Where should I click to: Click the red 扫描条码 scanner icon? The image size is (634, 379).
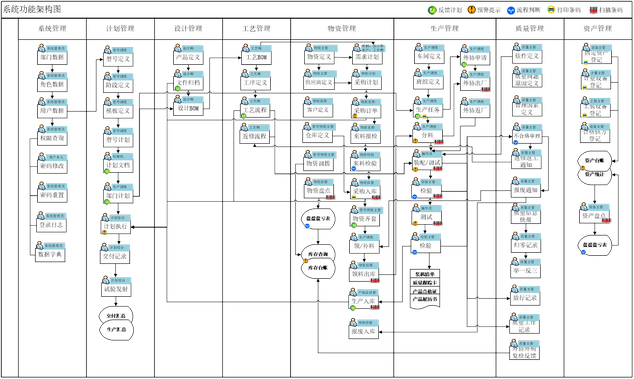click(593, 10)
